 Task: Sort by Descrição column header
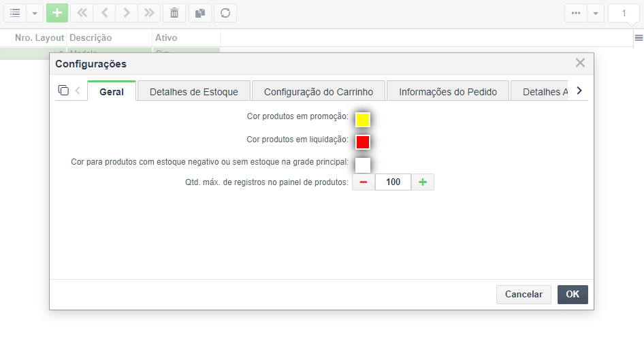point(91,37)
